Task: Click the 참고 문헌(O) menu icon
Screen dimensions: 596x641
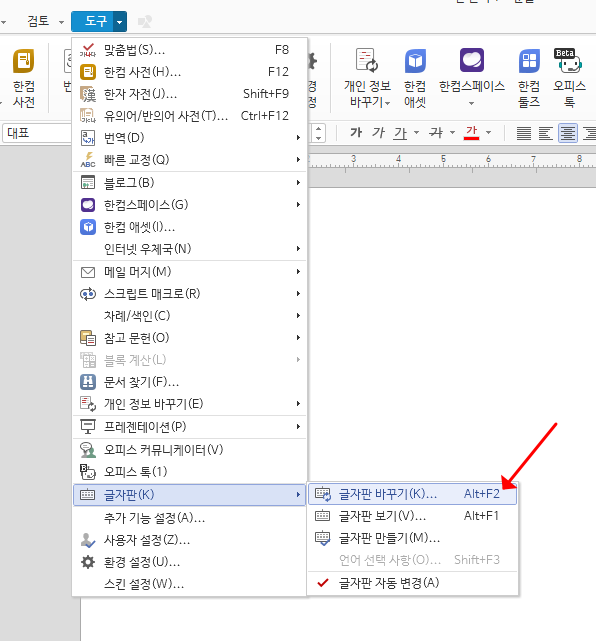Action: pyautogui.click(x=88, y=338)
